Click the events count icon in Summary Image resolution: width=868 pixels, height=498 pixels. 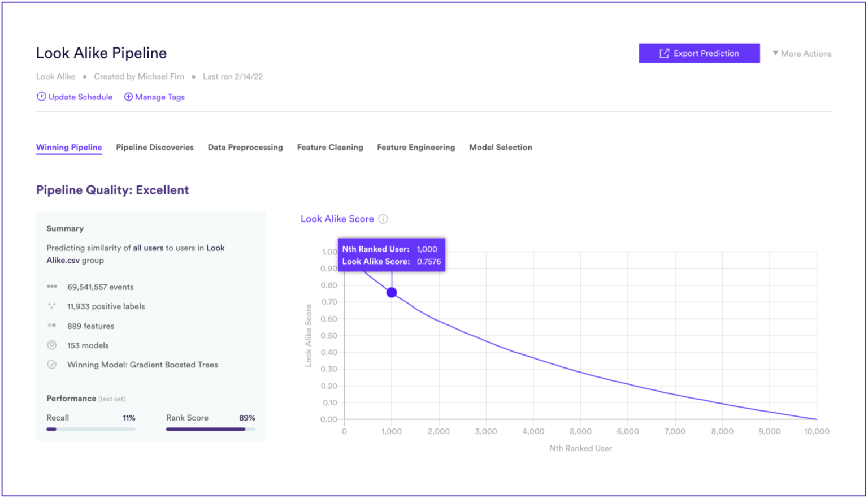[x=52, y=287]
